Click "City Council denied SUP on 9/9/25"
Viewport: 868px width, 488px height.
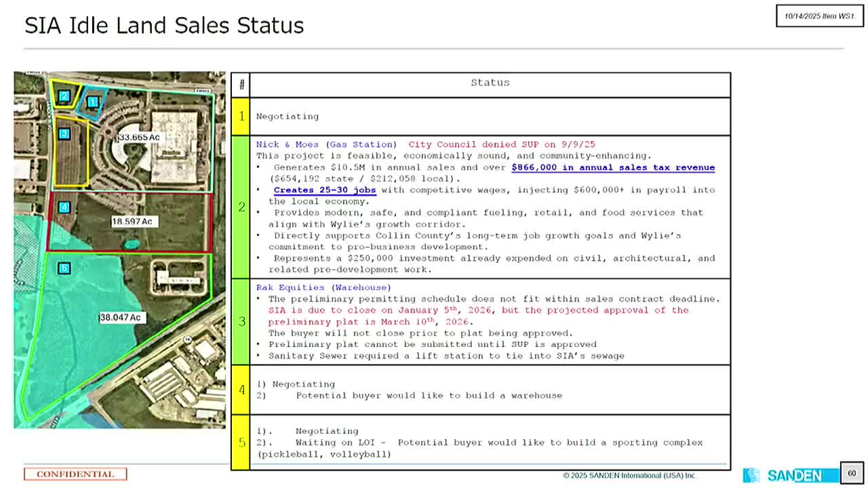502,144
